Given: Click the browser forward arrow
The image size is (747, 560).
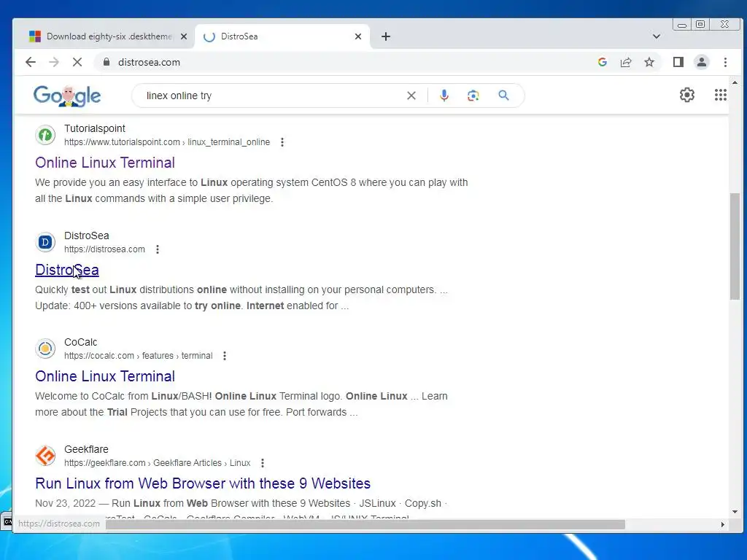Looking at the screenshot, I should pyautogui.click(x=54, y=62).
